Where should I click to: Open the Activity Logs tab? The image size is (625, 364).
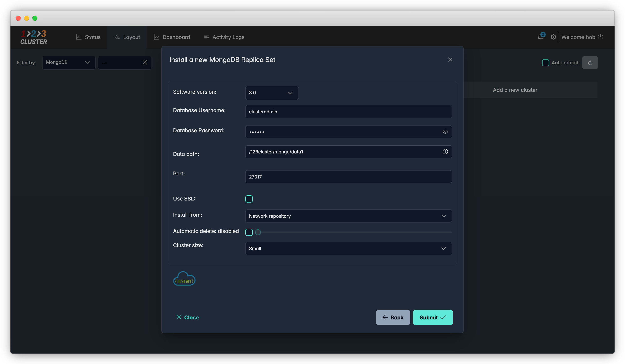coord(224,37)
